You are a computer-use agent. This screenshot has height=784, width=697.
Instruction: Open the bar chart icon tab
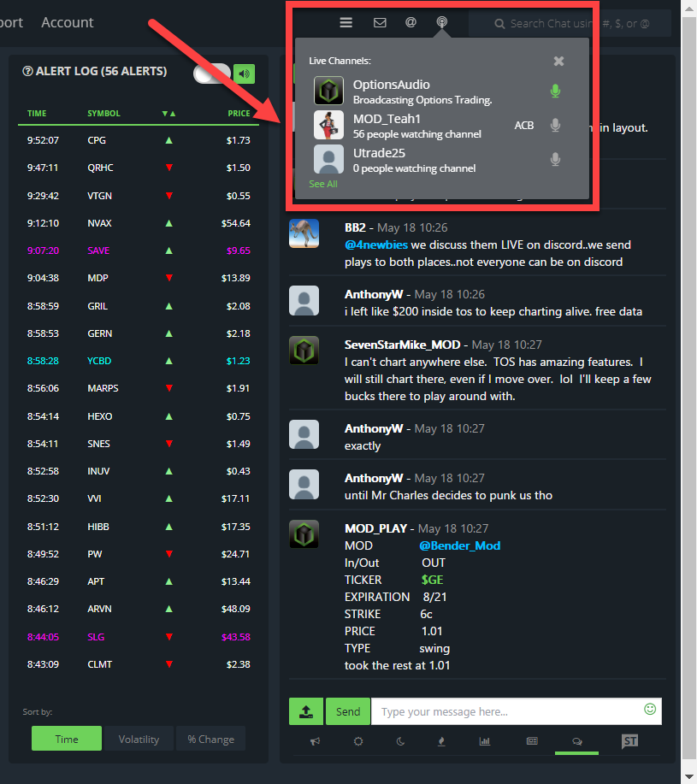[x=484, y=741]
